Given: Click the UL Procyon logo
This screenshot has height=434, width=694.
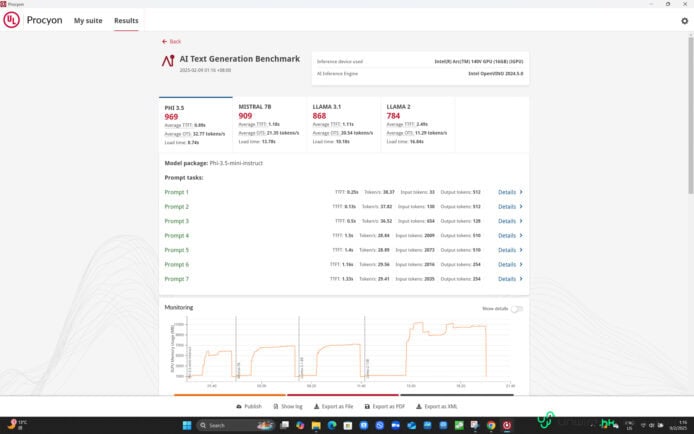Looking at the screenshot, I should pos(13,20).
